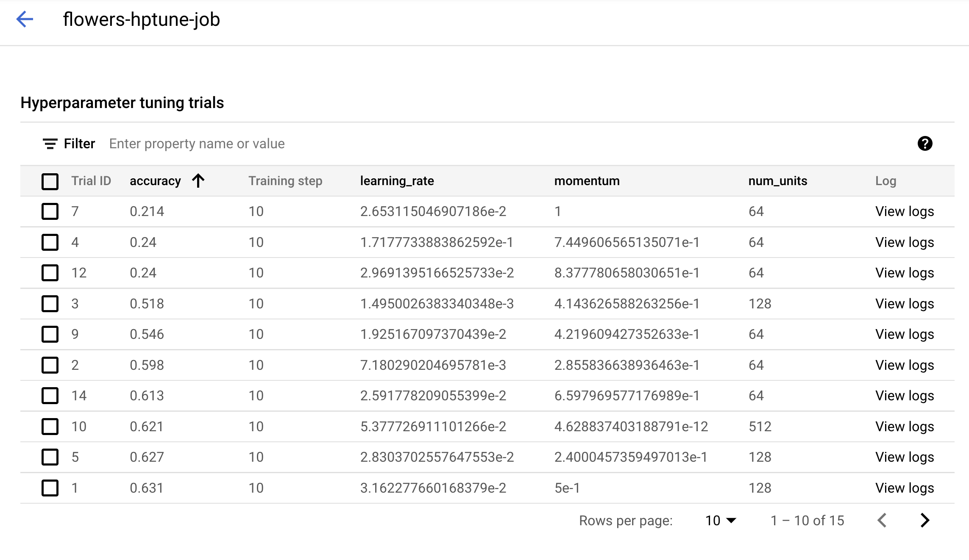Sort trials by accuracy column header
This screenshot has height=560, width=969.
pos(155,181)
